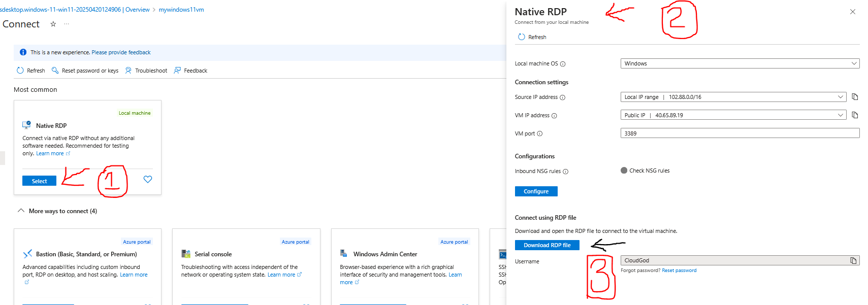Click the favorite star next to Connect title

53,24
